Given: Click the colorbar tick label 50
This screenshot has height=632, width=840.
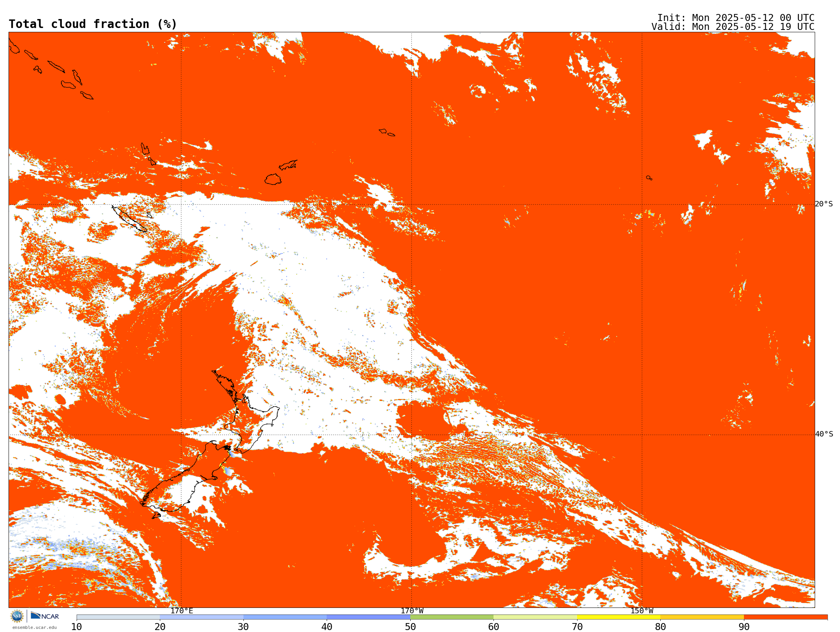Looking at the screenshot, I should [x=410, y=627].
